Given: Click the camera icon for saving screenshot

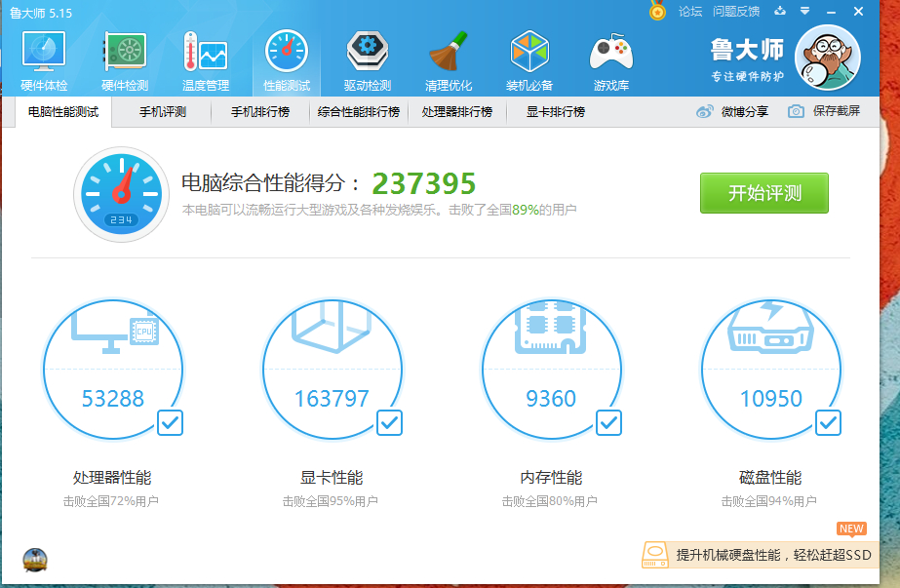Looking at the screenshot, I should 796,111.
